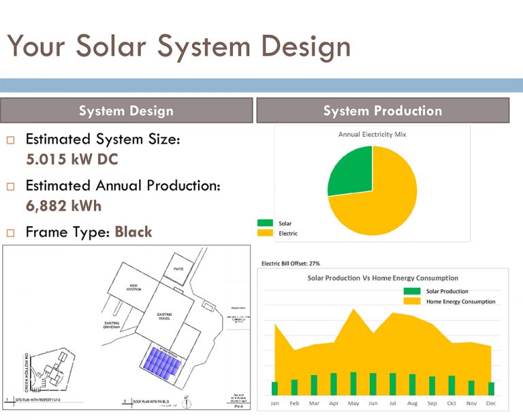This screenshot has width=523, height=420.
Task: Click the System Design section header
Action: point(126,110)
